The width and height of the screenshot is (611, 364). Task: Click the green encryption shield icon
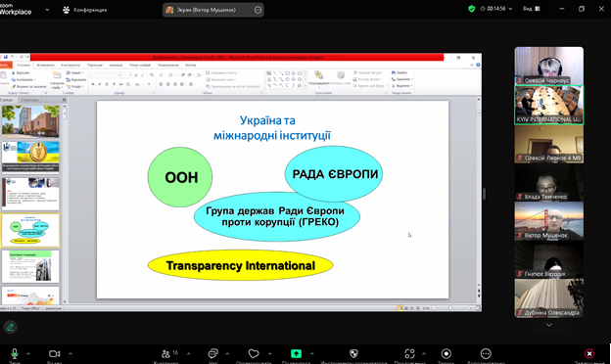click(x=472, y=9)
